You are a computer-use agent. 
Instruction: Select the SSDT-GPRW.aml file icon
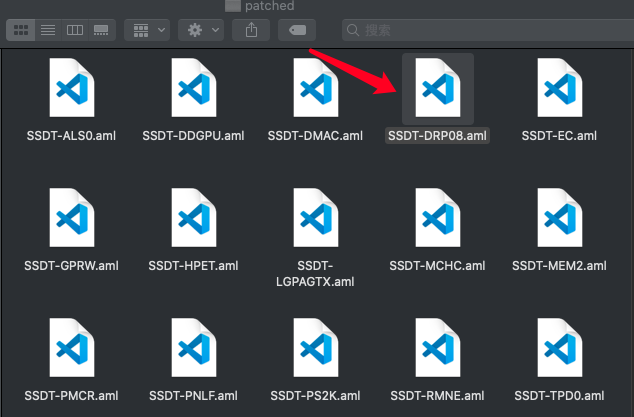click(x=72, y=218)
